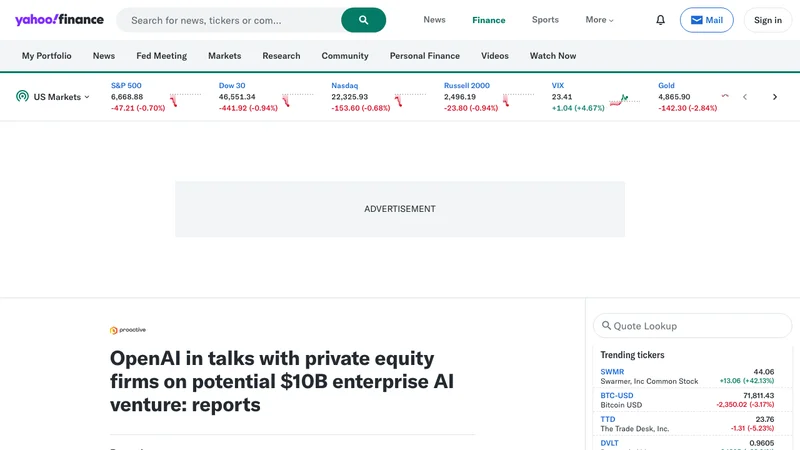Open the Nasdaq index link
The image size is (800, 450).
[x=344, y=85]
